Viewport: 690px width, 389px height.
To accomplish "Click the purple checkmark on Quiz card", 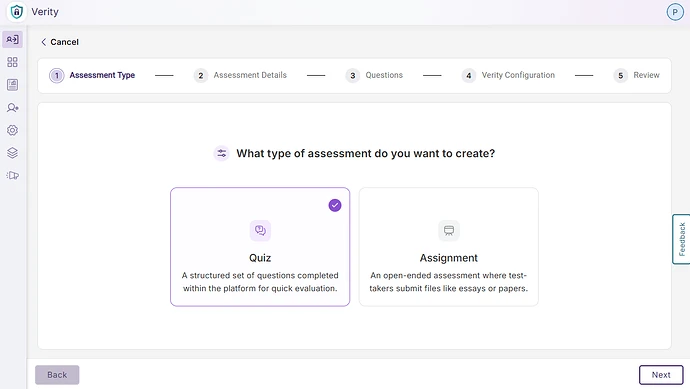I will [335, 205].
